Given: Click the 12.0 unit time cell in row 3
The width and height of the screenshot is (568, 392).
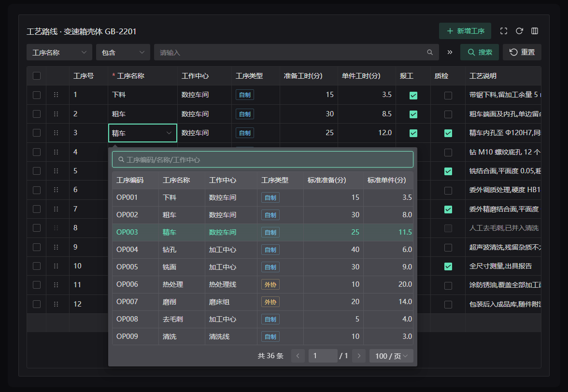Looking at the screenshot, I should (367, 133).
